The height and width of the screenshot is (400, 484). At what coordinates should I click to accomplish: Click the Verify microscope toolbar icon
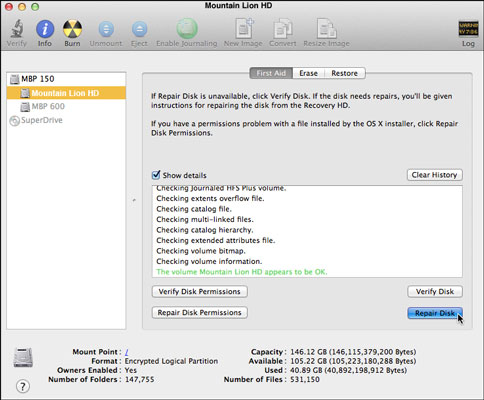click(16, 29)
